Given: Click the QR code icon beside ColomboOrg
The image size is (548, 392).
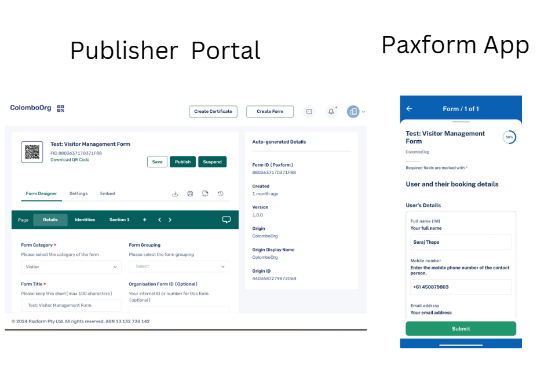Looking at the screenshot, I should (60, 108).
